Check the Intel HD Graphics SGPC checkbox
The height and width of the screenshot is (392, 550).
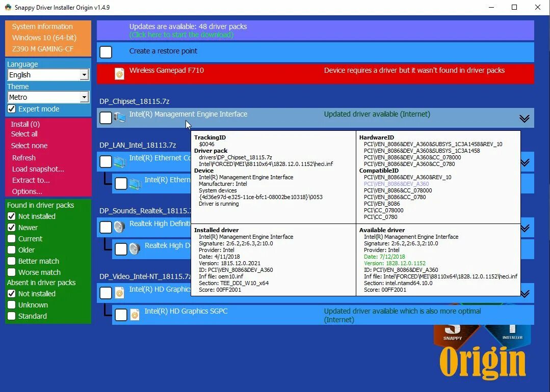pyautogui.click(x=121, y=315)
